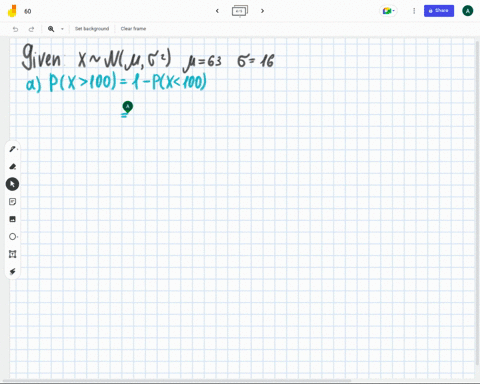Go to the next frame
This screenshot has height=384, width=480.
tap(263, 11)
